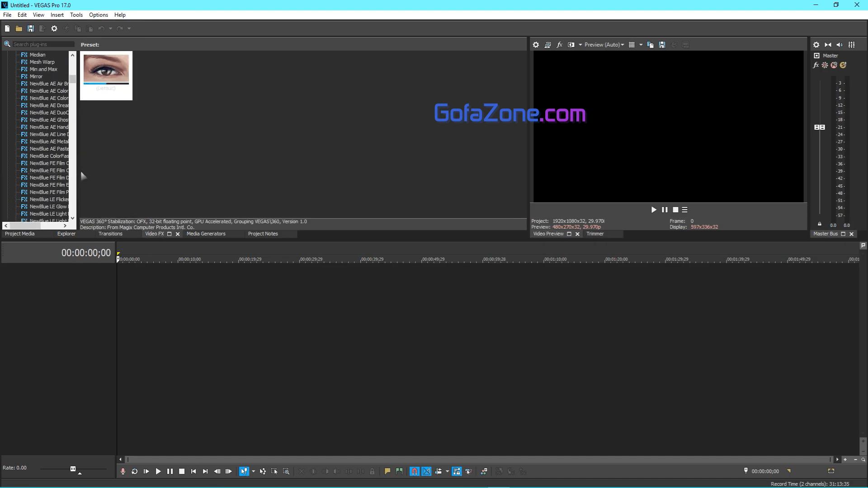Expand the edit tool dropdown arrow
Image resolution: width=868 pixels, height=488 pixels.
[x=253, y=471]
